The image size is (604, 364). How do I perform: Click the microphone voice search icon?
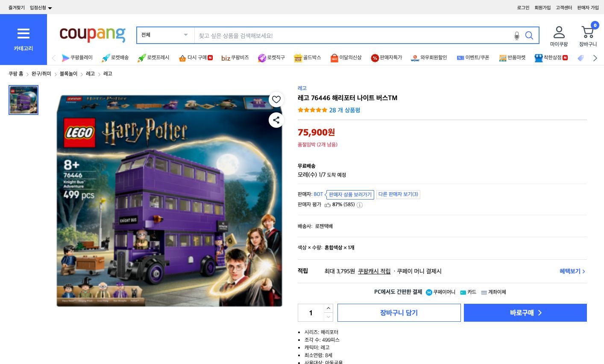point(516,35)
